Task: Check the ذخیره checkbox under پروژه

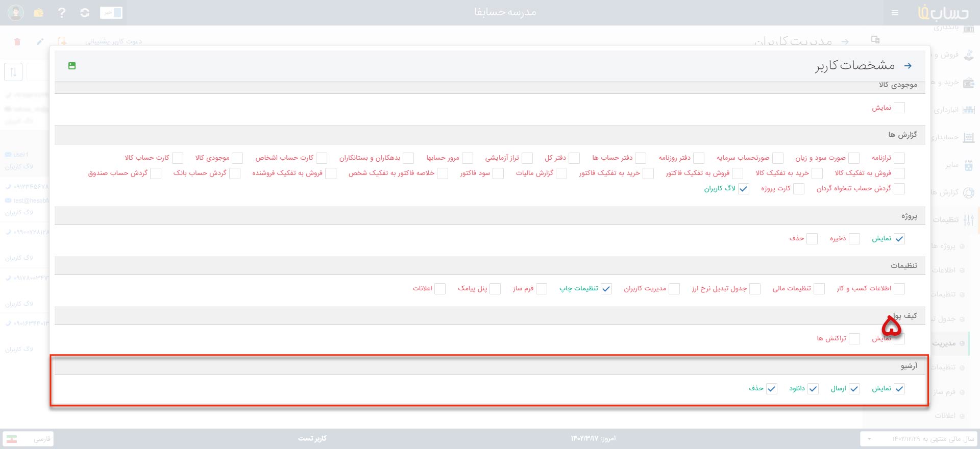Action: click(854, 239)
